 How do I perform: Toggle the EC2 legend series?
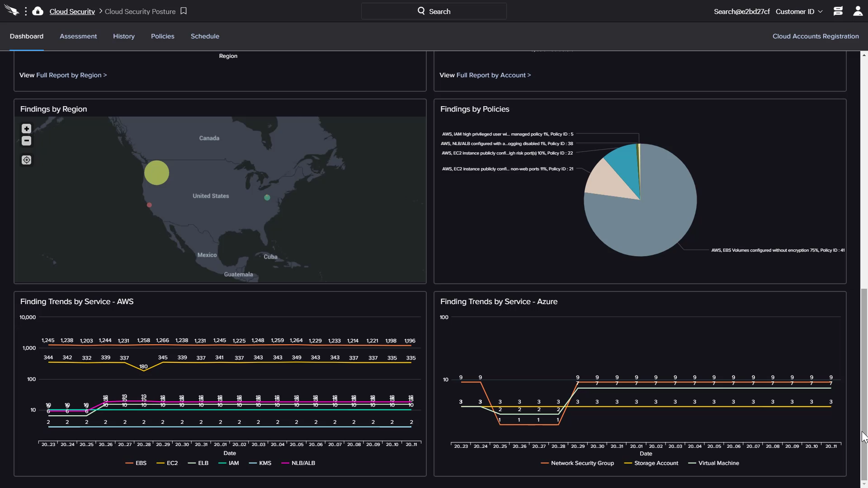pyautogui.click(x=167, y=463)
